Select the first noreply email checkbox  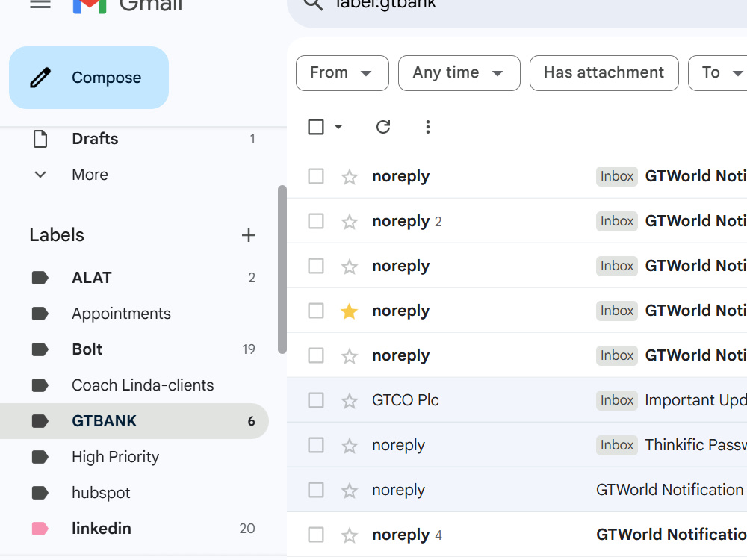(316, 176)
